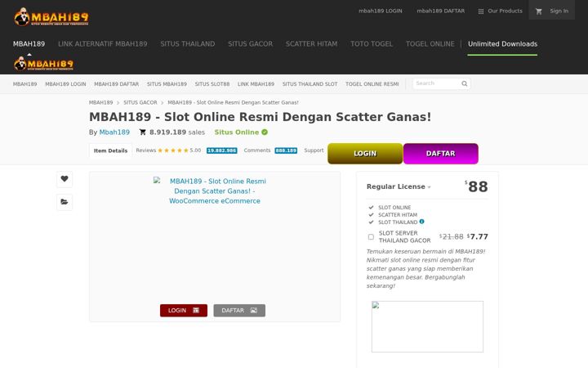Image resolution: width=588 pixels, height=368 pixels.
Task: Click the gray DAFTAR button under the preview
Action: [239, 311]
